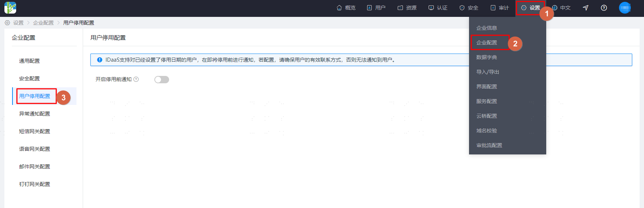Click the 审计 audit icon
This screenshot has width=644, height=208.
tap(493, 8)
